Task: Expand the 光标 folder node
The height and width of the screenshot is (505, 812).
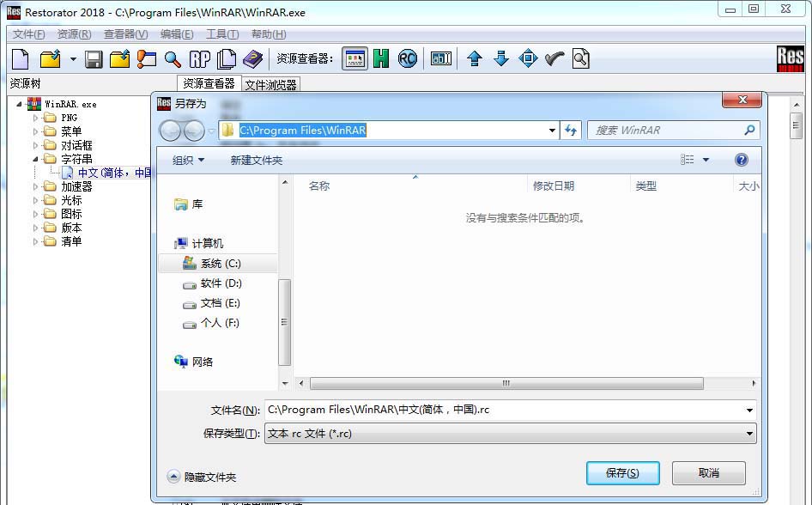Action: pyautogui.click(x=35, y=200)
